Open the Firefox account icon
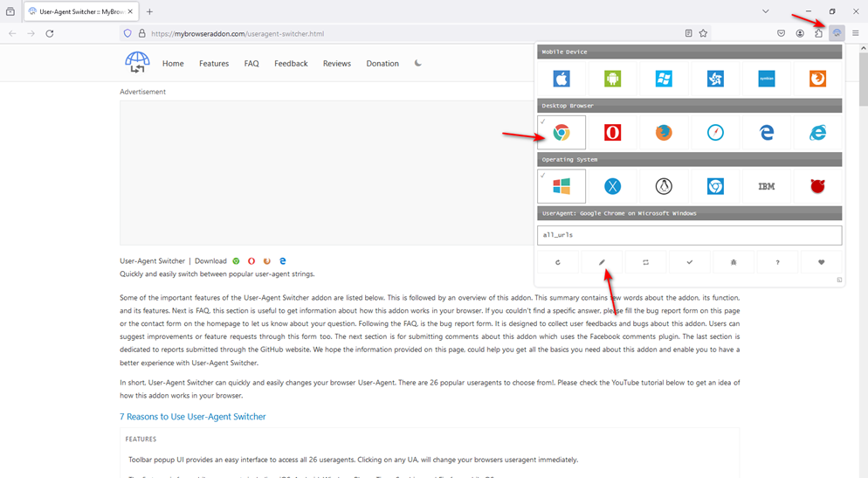The width and height of the screenshot is (868, 478). [800, 33]
